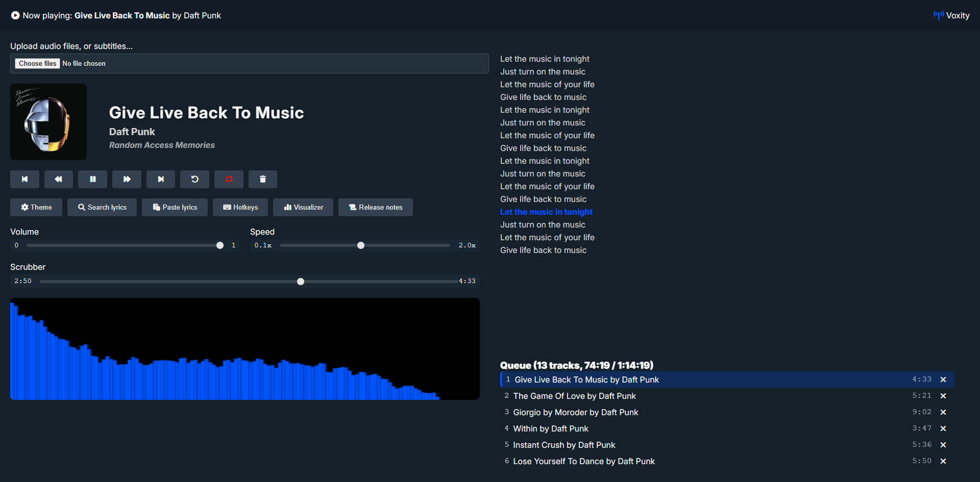This screenshot has width=980, height=482.
Task: Select Instant Crush in the queue
Action: 564,445
